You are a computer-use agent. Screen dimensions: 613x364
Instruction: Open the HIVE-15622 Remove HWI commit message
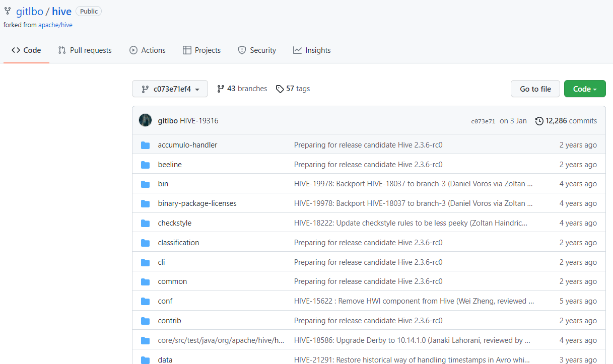[414, 301]
